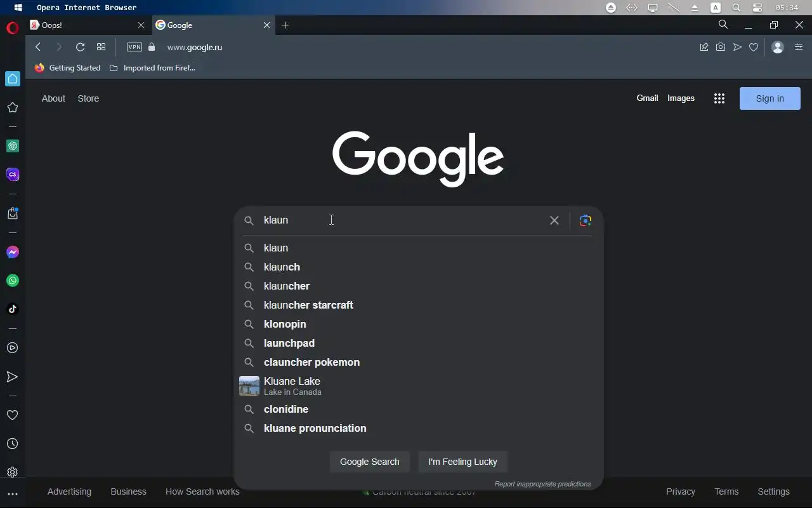Open WhatsApp in the Opera sidebar

click(x=13, y=281)
